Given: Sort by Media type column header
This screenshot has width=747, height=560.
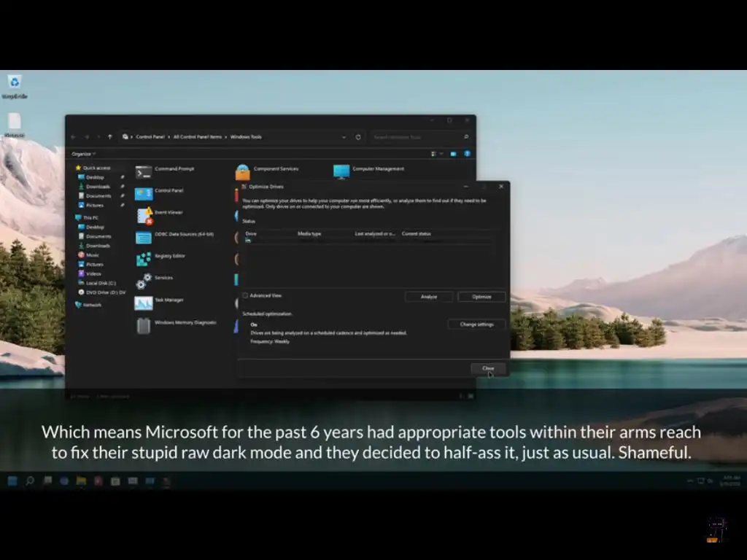Looking at the screenshot, I should tap(309, 234).
